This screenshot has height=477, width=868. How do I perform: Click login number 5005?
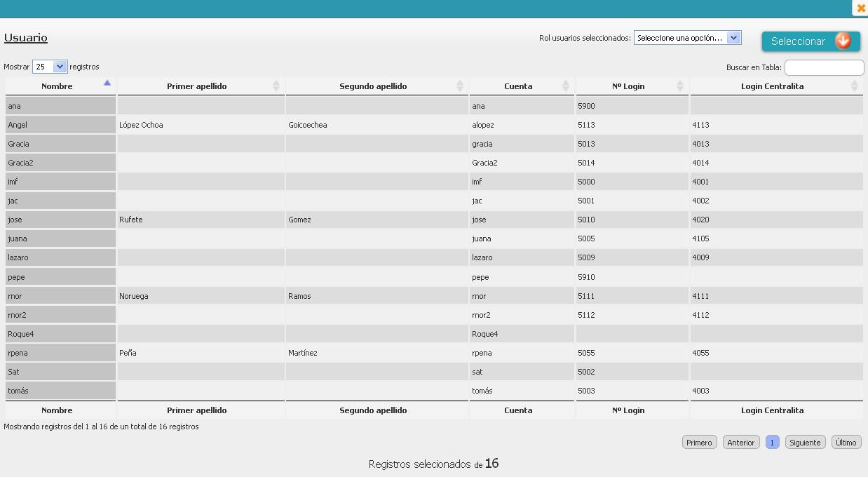632,238
